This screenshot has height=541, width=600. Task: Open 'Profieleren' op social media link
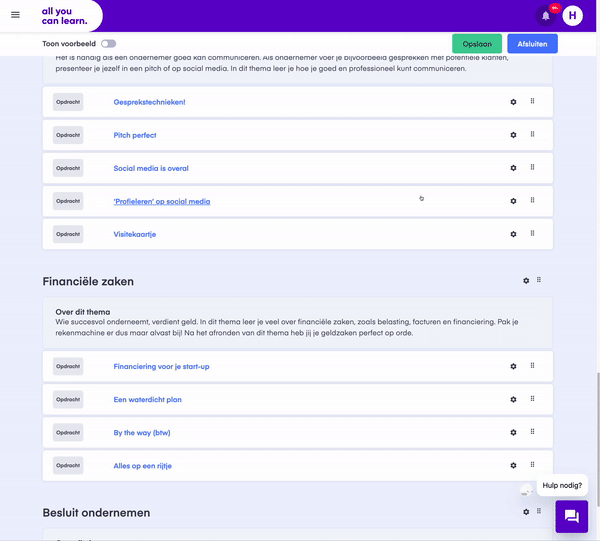pos(162,201)
